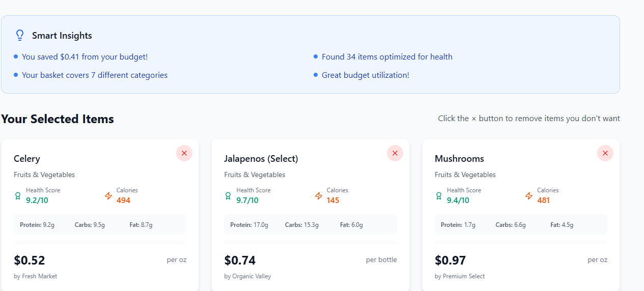Viewport: 644px width, 291px height.
Task: Click Celery's health score badge icon
Action: pos(18,196)
